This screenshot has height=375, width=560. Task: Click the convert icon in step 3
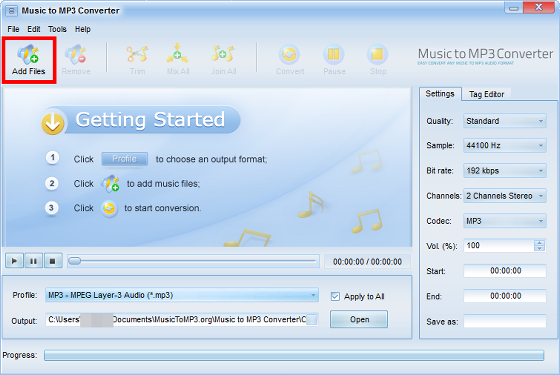pyautogui.click(x=109, y=208)
